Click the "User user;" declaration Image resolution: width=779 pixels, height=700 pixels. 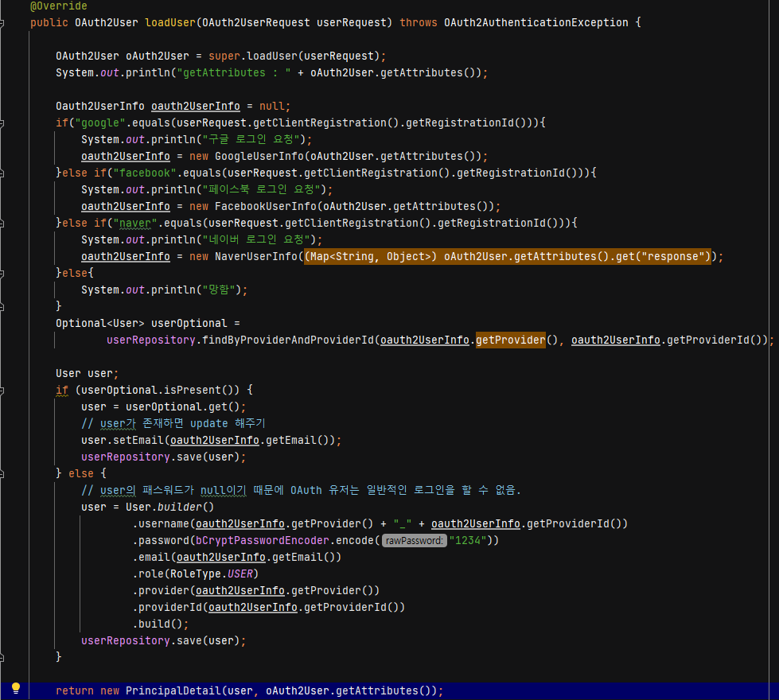pyautogui.click(x=87, y=374)
